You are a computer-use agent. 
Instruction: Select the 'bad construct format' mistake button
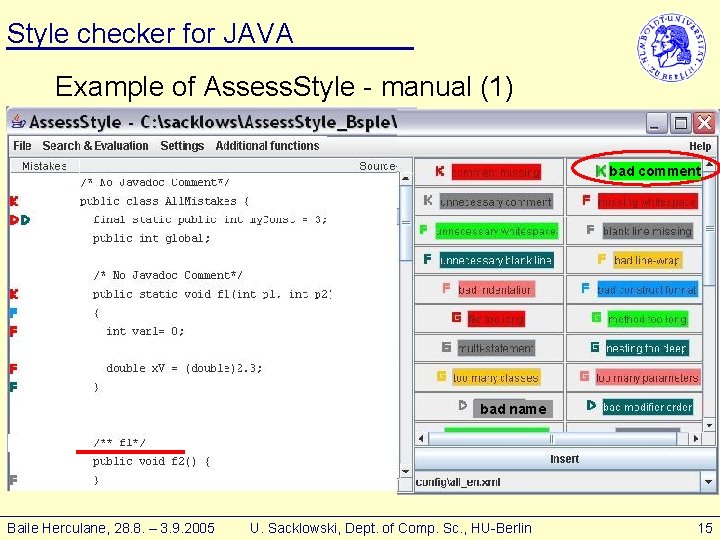point(635,289)
